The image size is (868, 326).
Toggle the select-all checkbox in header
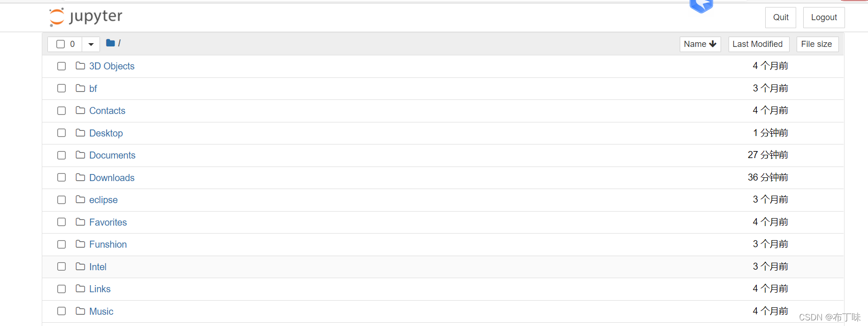click(61, 44)
